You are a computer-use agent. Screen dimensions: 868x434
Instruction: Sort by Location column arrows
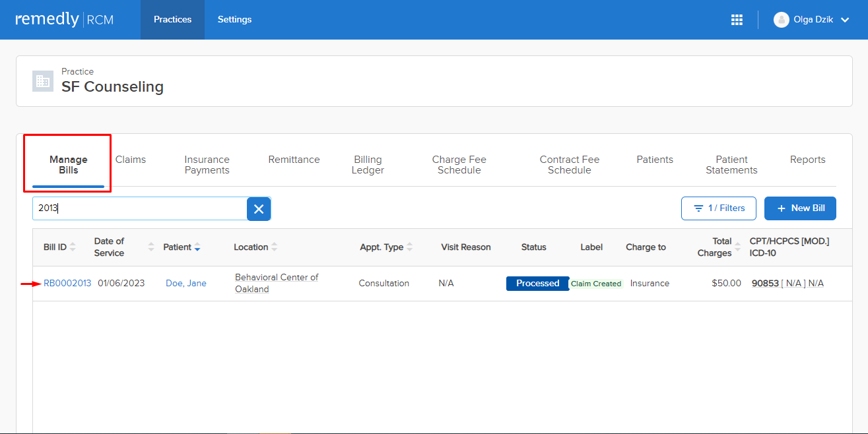tap(275, 247)
